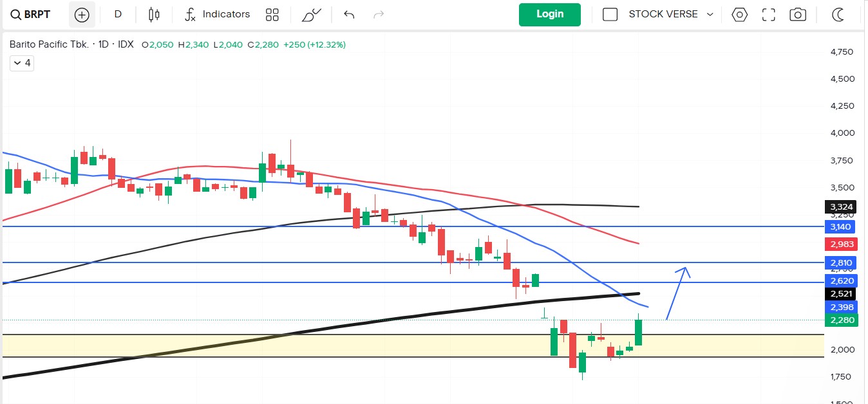Redo the chart action

click(379, 14)
